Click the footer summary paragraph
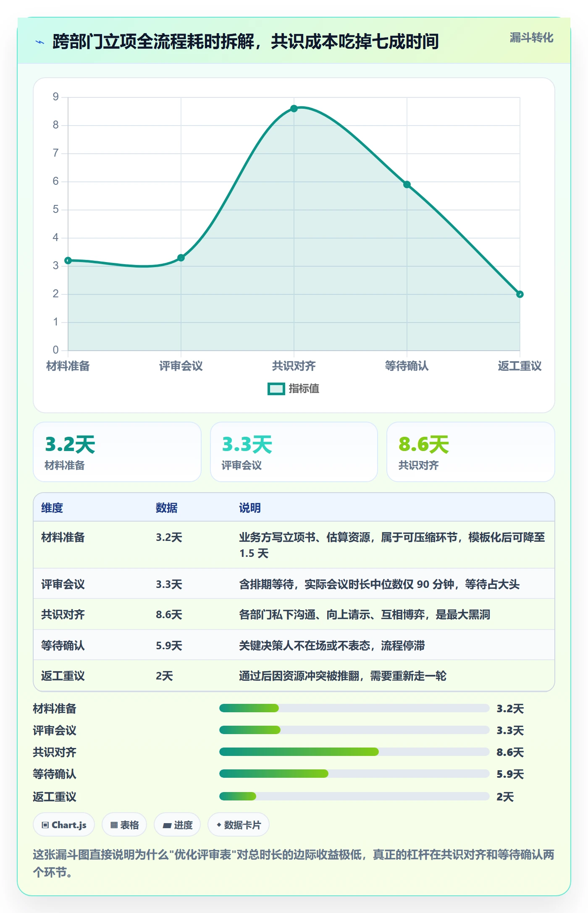 pos(294,863)
